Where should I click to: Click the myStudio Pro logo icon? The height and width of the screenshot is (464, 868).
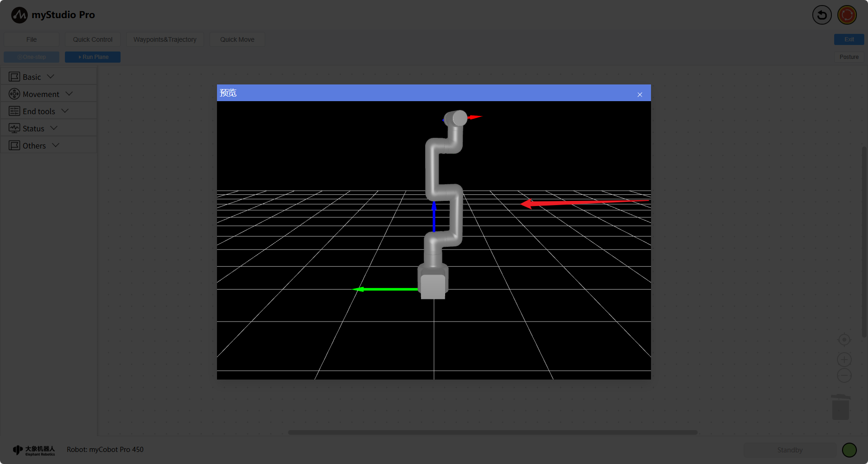tap(19, 15)
